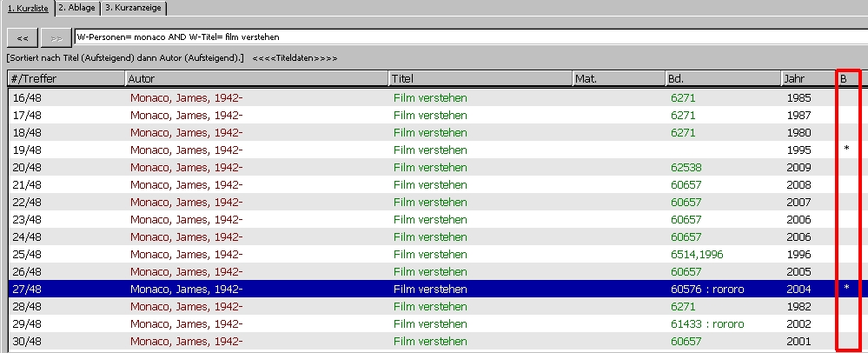The width and height of the screenshot is (868, 353).
Task: Click the asterisk in highlighted row 27/48
Action: pos(846,290)
